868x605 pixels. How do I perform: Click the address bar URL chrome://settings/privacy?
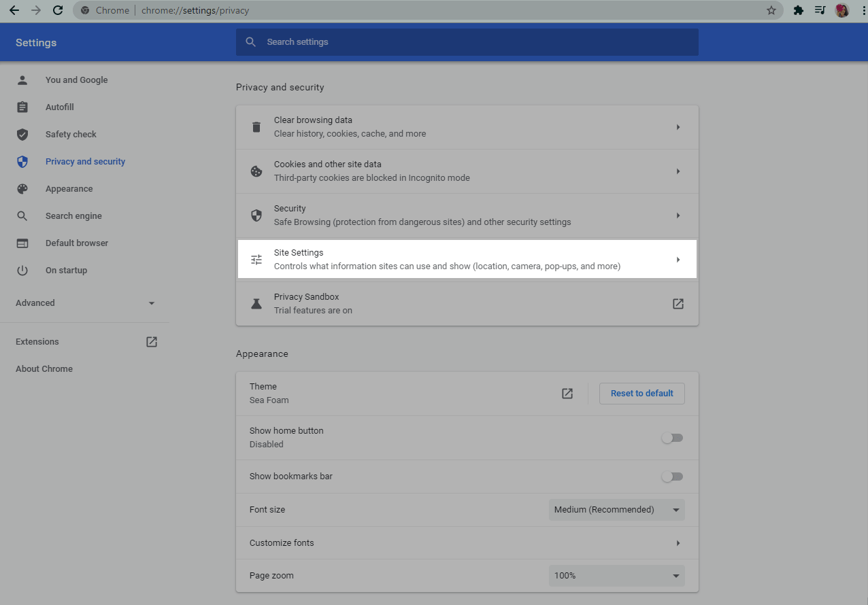(195, 10)
